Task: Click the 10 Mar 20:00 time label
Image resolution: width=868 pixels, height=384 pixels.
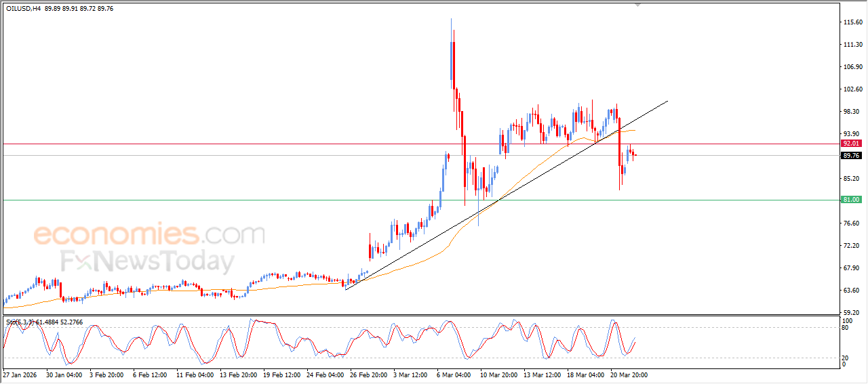Action: pyautogui.click(x=498, y=374)
